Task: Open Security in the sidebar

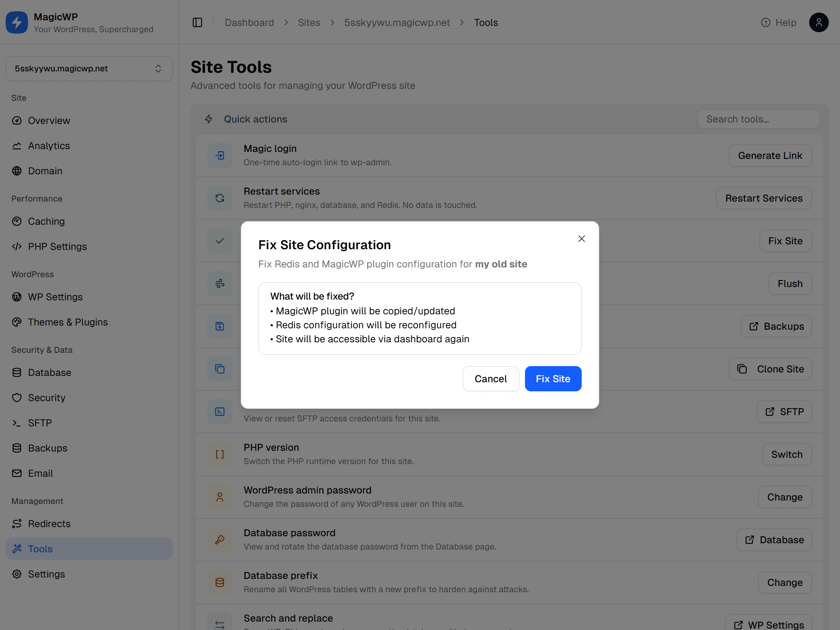Action: coord(89,398)
